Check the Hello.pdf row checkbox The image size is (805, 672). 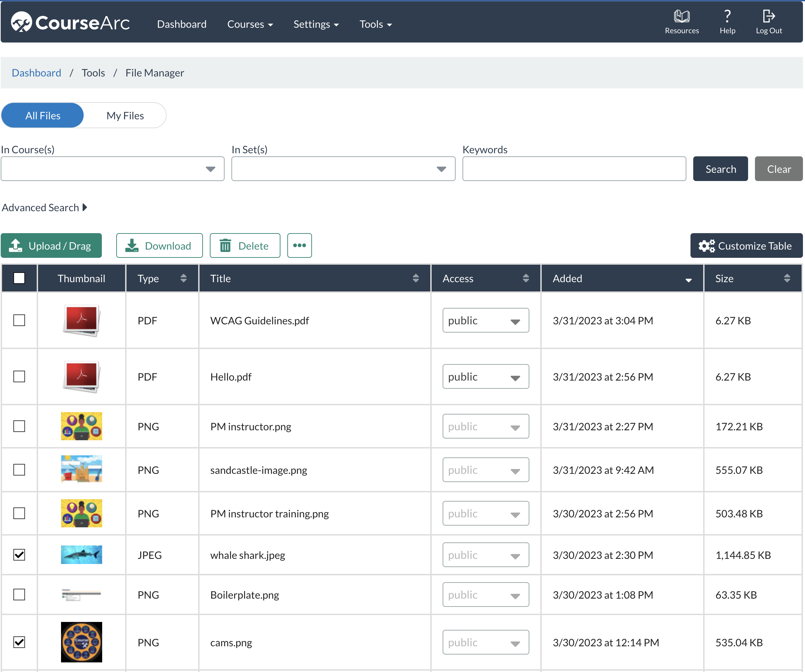tap(19, 376)
